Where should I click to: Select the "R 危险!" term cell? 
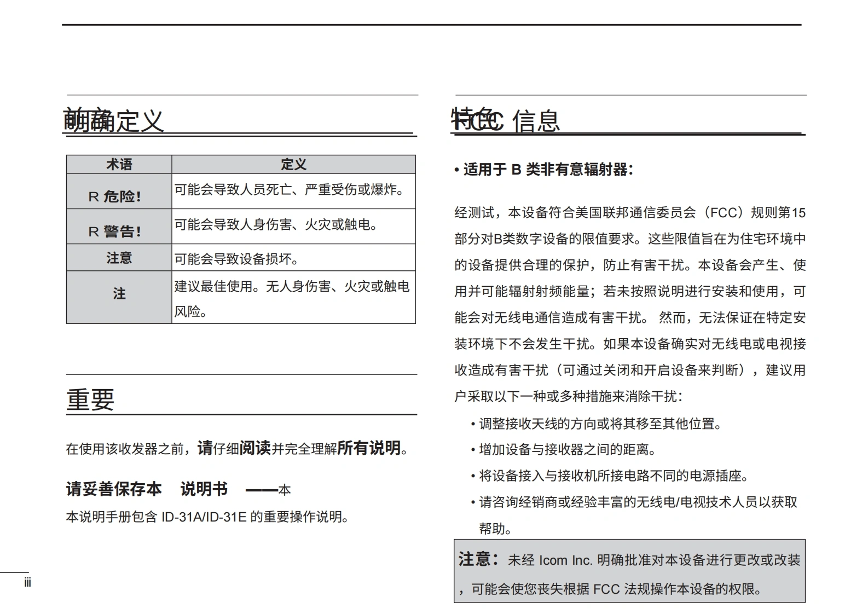click(115, 196)
